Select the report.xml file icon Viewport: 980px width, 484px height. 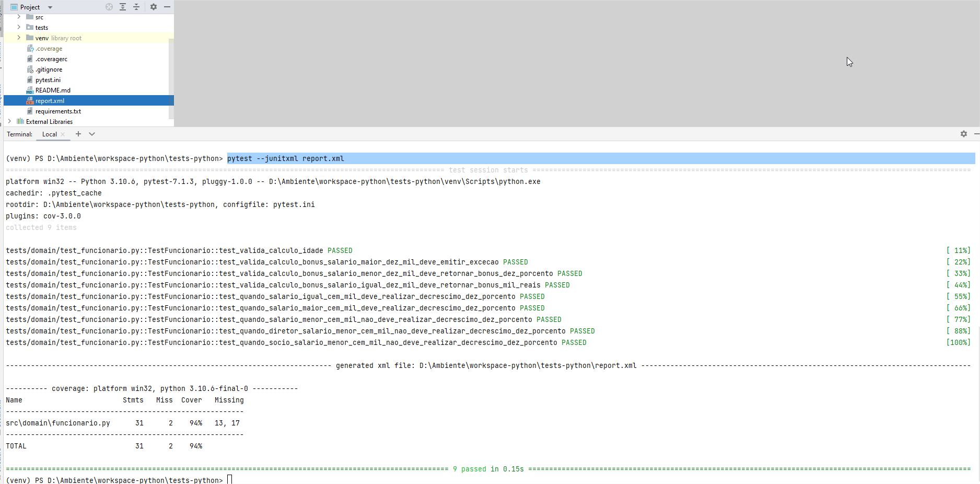(30, 100)
